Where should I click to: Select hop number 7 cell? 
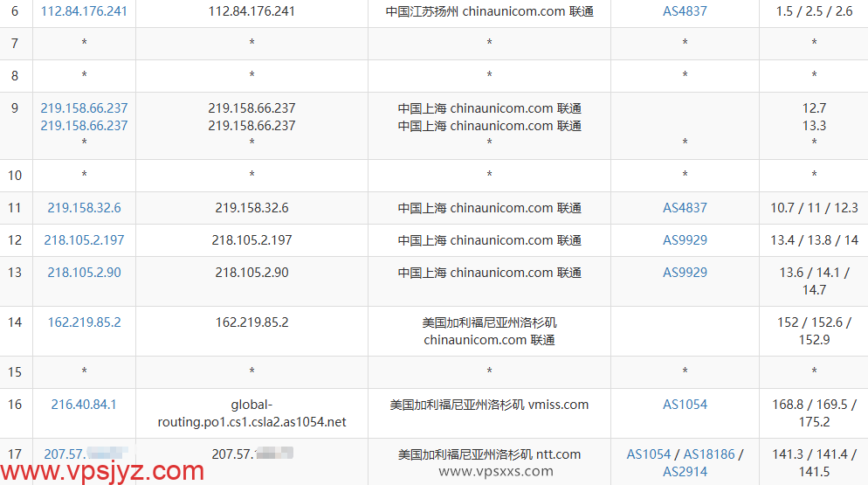(16, 44)
